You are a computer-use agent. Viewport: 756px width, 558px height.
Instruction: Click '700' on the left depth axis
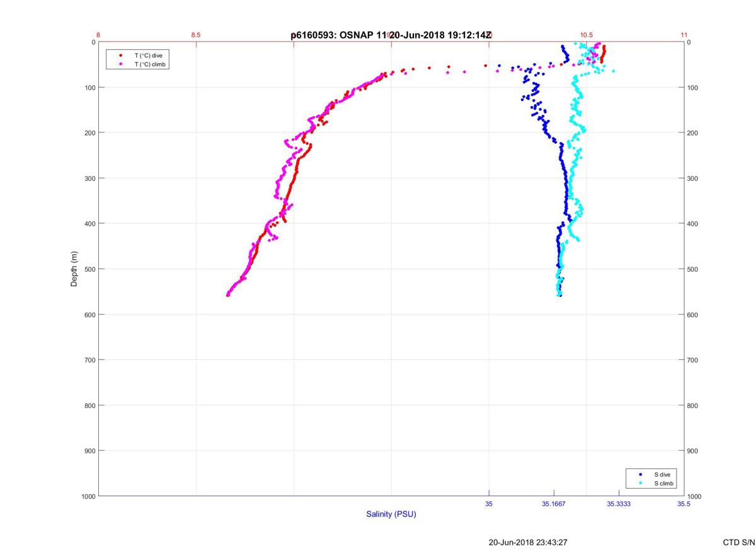[89, 360]
